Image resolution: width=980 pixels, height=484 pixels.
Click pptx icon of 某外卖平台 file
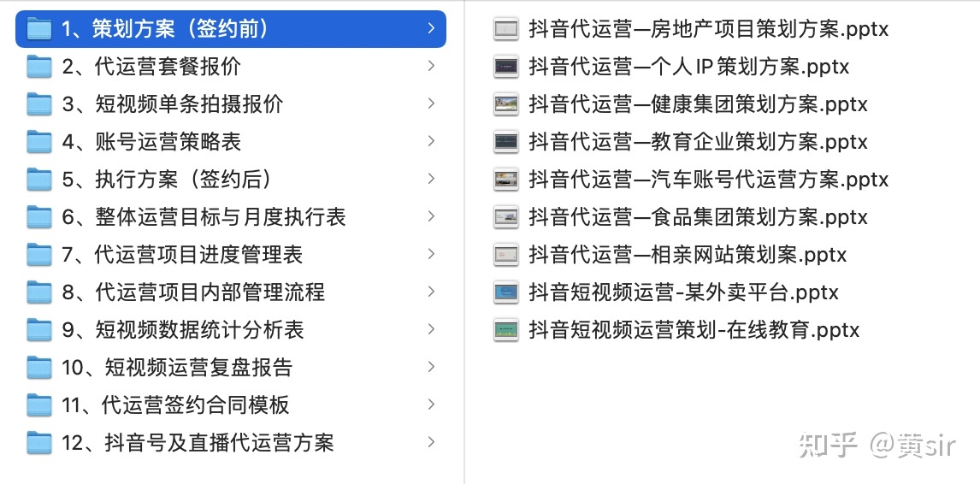pos(506,292)
